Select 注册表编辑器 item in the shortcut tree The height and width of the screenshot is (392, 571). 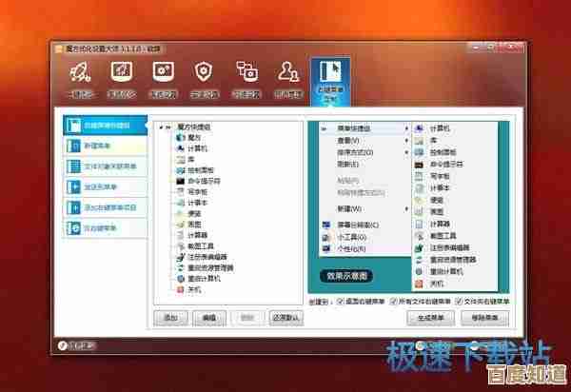click(x=202, y=257)
